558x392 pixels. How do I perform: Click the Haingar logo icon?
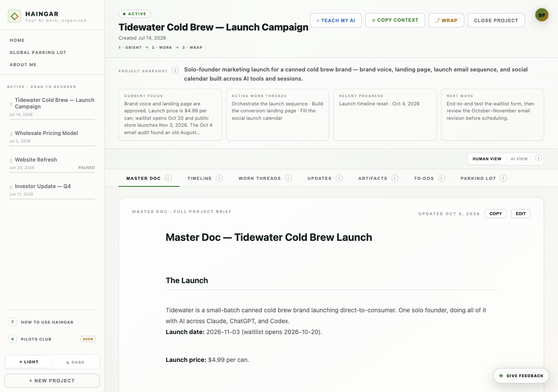14,16
